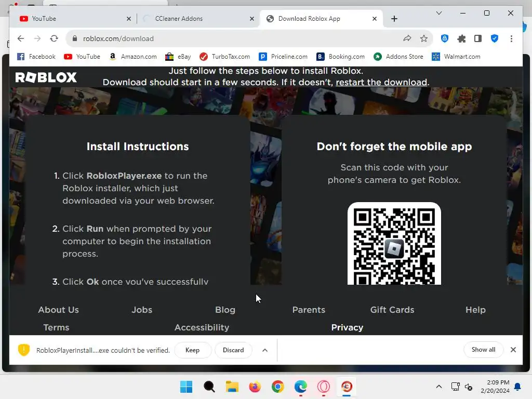Viewport: 532px width, 399px height.
Task: Open Opera browser from the taskbar
Action: click(323, 387)
